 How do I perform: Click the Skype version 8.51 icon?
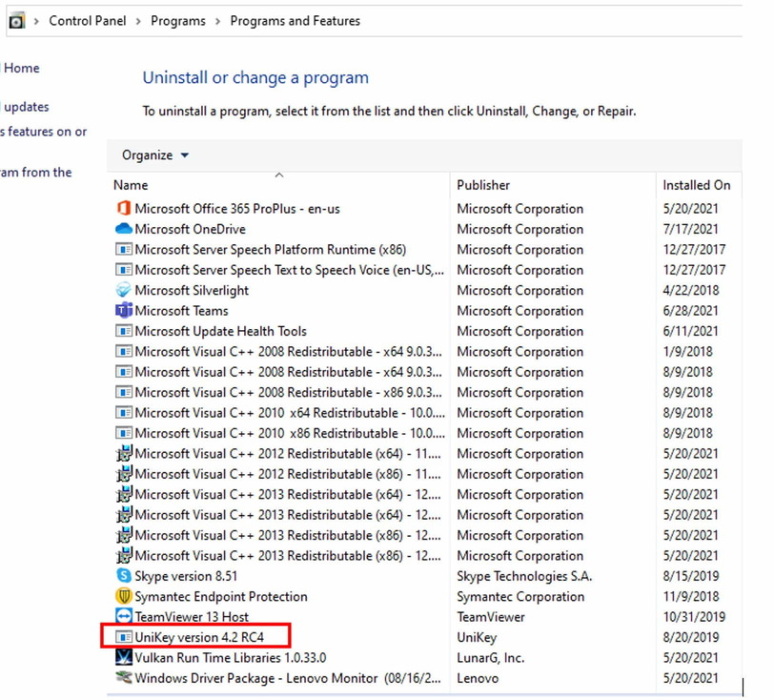point(123,575)
